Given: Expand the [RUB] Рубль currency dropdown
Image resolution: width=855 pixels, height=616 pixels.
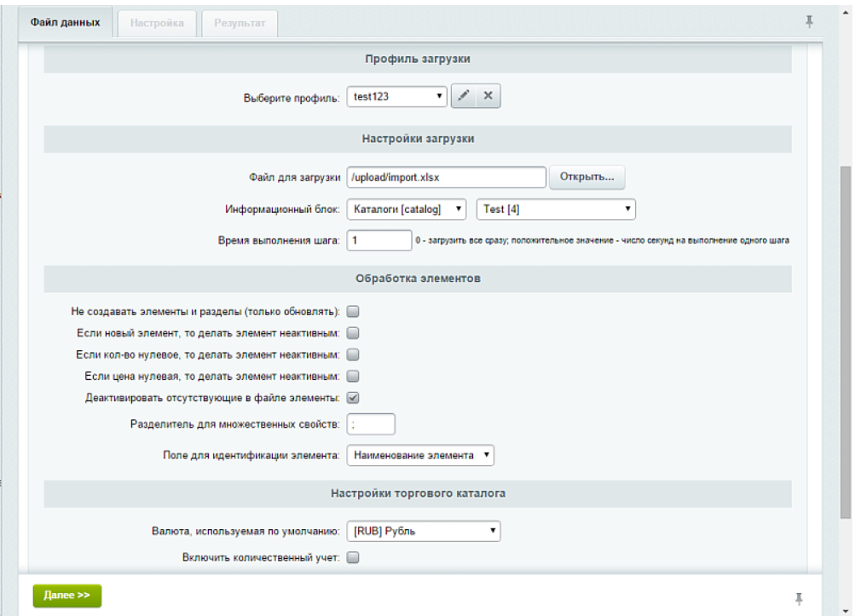Looking at the screenshot, I should (x=423, y=532).
